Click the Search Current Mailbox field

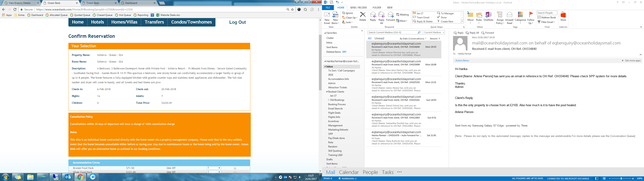coord(395,33)
